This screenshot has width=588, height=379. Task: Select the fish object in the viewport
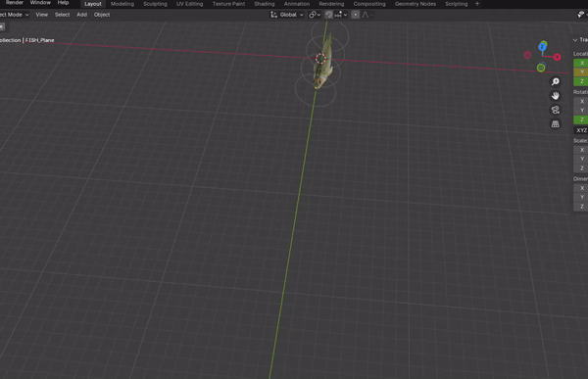click(323, 64)
